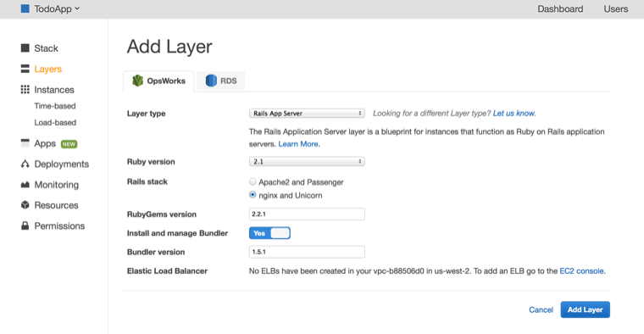Viewport: 644px width, 334px height.
Task: Open Instances via its grid icon
Action: [x=25, y=90]
